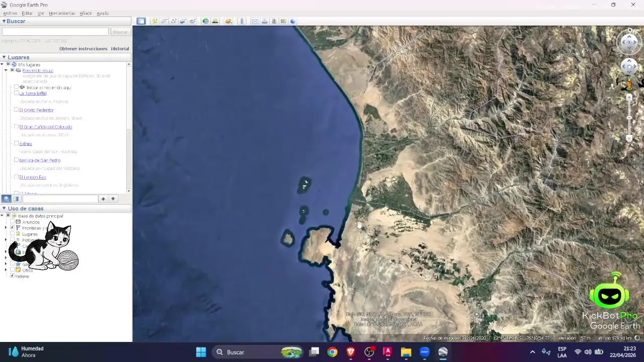Toggle the transparency panel icon below Lugares

16,199
